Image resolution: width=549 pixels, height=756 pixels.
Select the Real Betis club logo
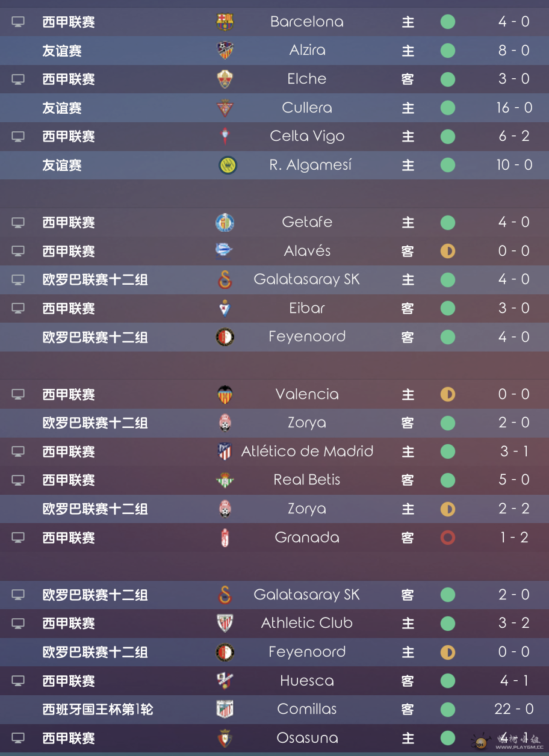tap(225, 480)
